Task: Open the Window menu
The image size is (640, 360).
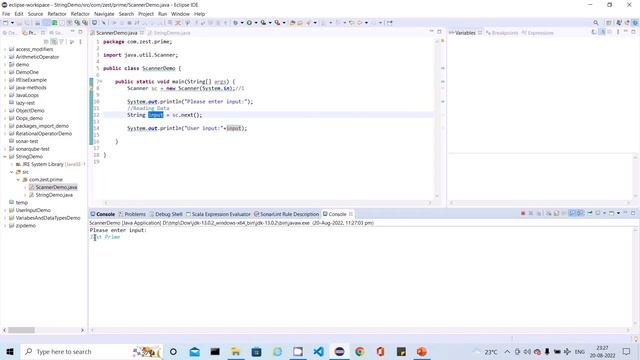Action: [x=180, y=14]
